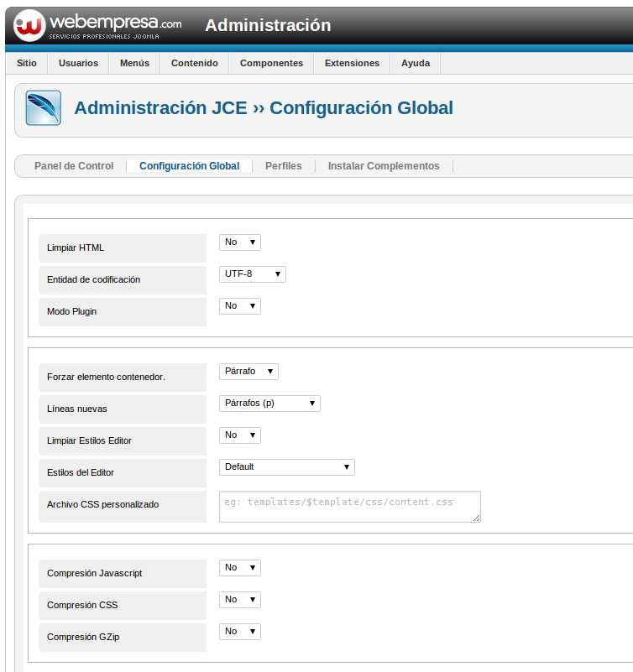The width and height of the screenshot is (633, 672).
Task: Click the Forzar elemento contenedor label
Action: 106,377
